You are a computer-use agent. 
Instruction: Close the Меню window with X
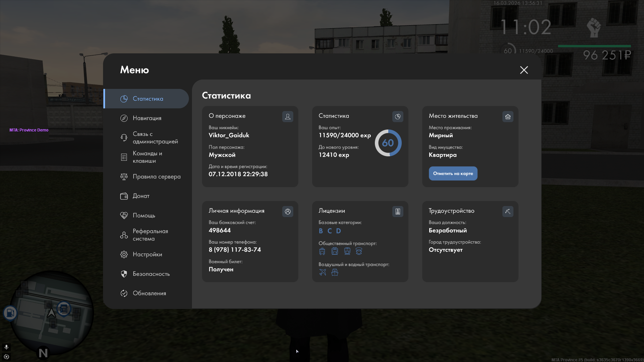point(524,70)
